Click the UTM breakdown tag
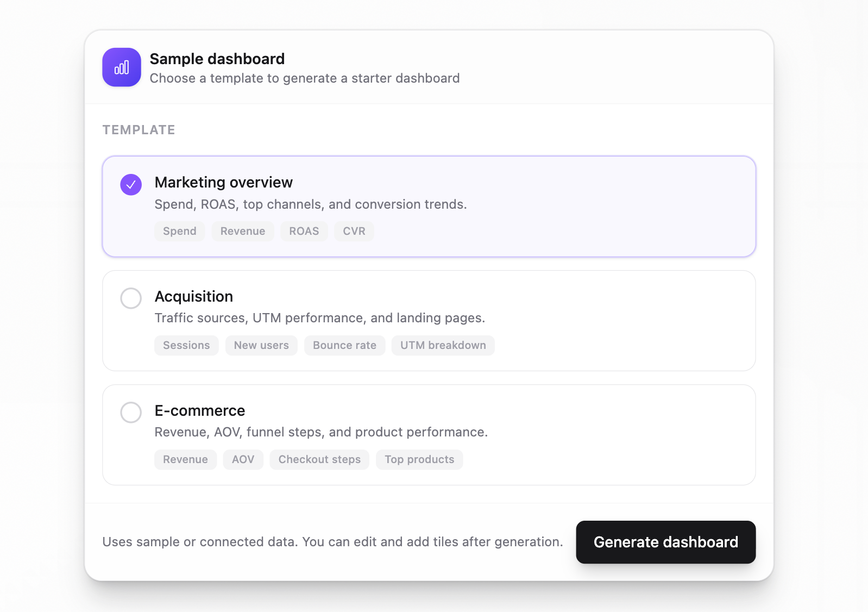 [443, 345]
